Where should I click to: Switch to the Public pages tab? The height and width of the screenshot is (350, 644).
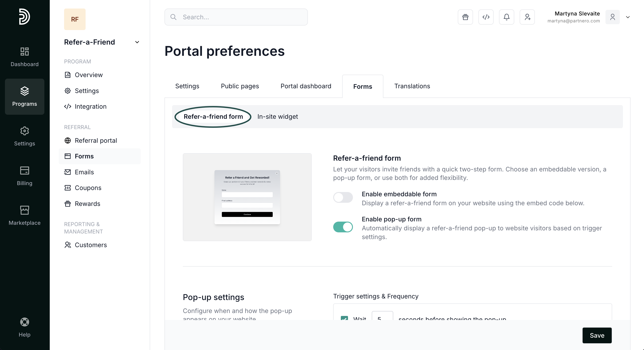pyautogui.click(x=240, y=86)
